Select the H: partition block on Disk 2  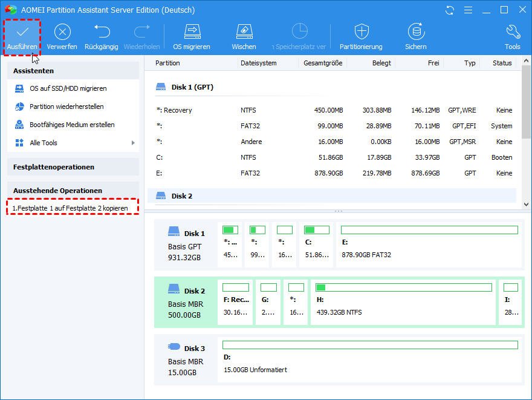403,301
